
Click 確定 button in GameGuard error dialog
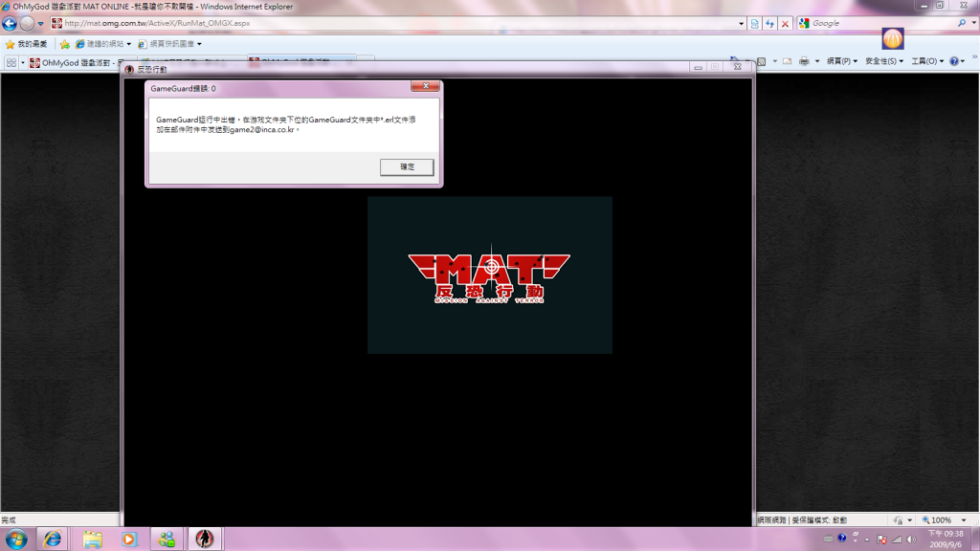pos(407,167)
